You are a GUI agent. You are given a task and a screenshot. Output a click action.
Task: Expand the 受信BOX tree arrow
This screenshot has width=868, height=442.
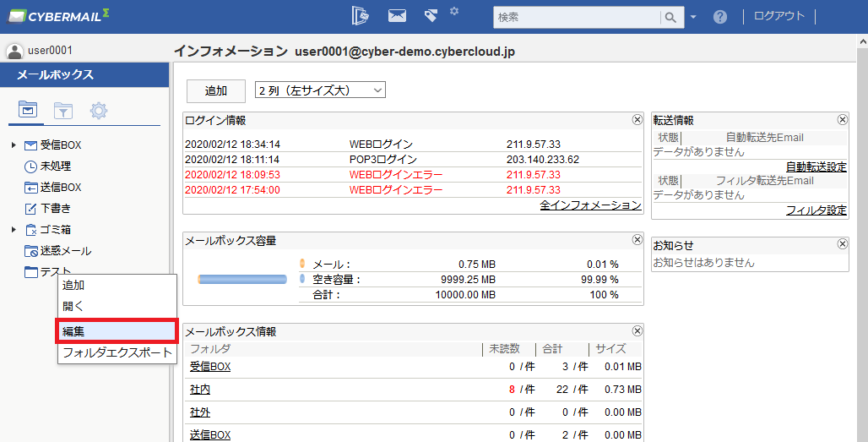coord(14,145)
